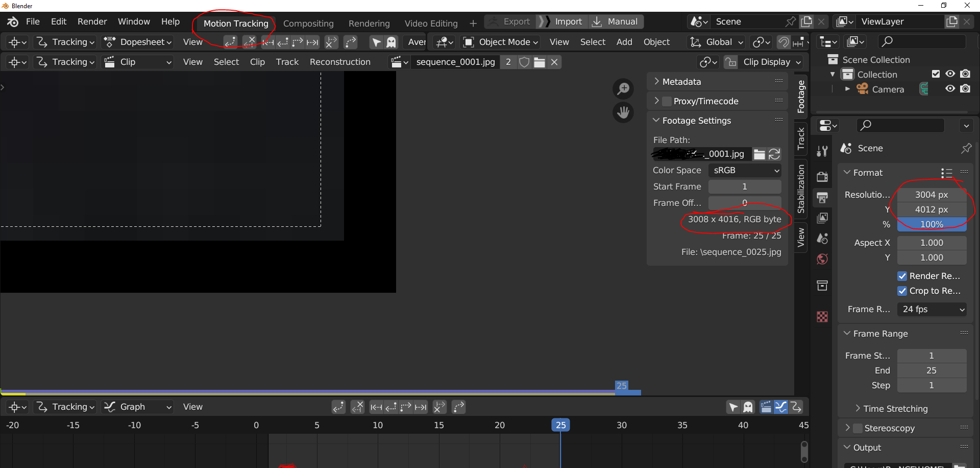Screen dimensions: 980x468
Task: Open the Render properties tab icon
Action: pos(822,177)
